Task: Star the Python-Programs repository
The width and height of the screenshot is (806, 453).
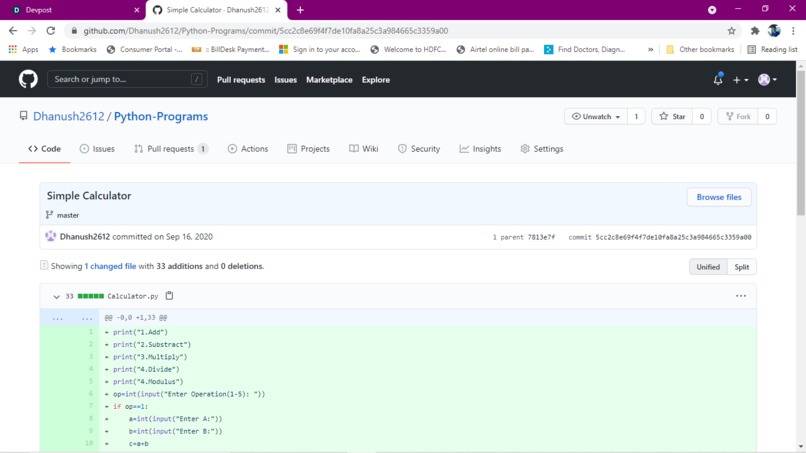Action: pos(672,117)
